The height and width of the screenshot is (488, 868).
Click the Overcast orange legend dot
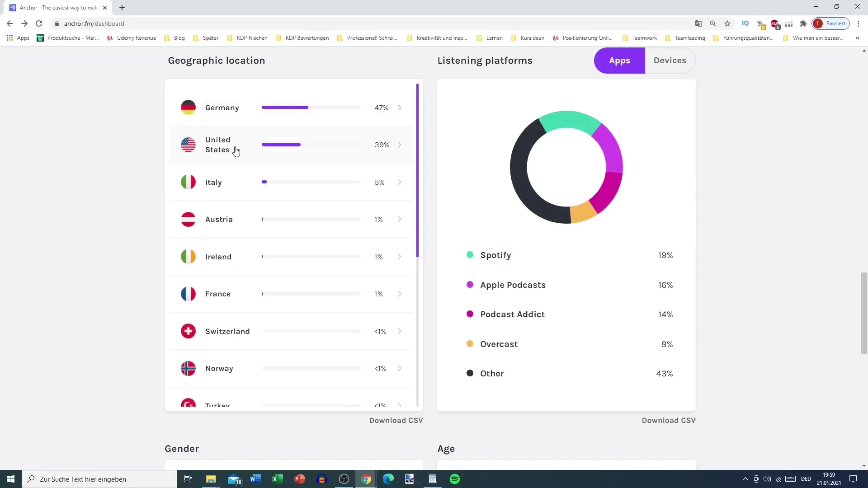(470, 344)
